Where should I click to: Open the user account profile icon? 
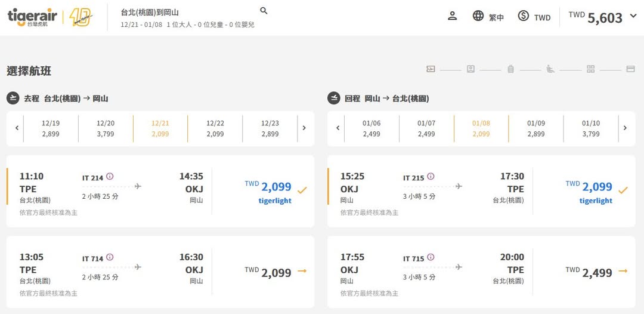click(x=452, y=16)
